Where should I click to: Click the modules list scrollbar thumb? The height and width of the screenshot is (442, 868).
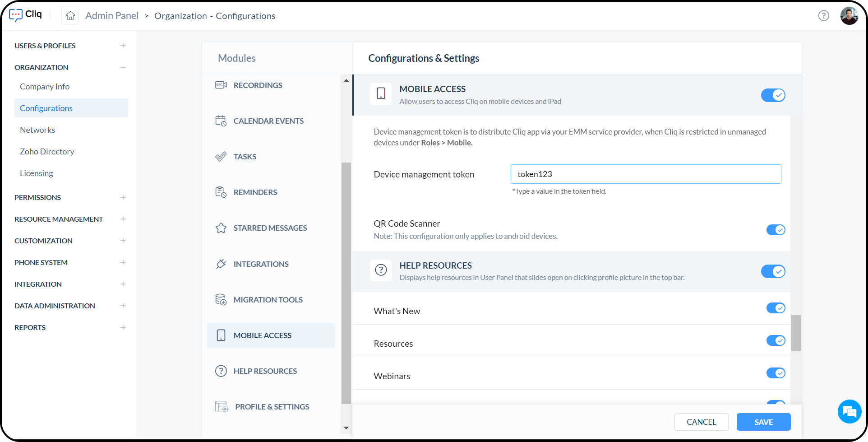point(346,283)
